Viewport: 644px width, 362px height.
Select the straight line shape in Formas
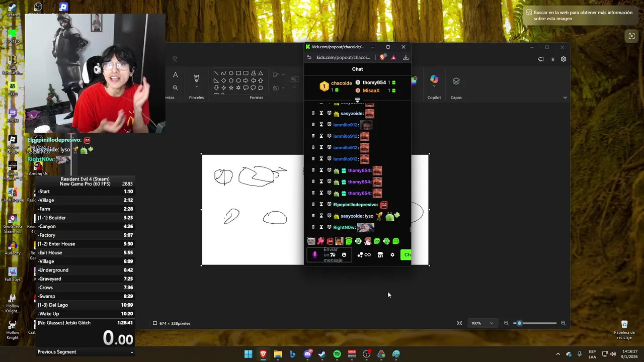coord(216,73)
